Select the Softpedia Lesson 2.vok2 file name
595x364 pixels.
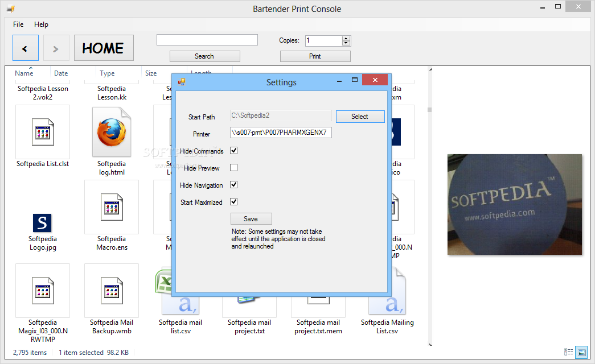(x=43, y=93)
